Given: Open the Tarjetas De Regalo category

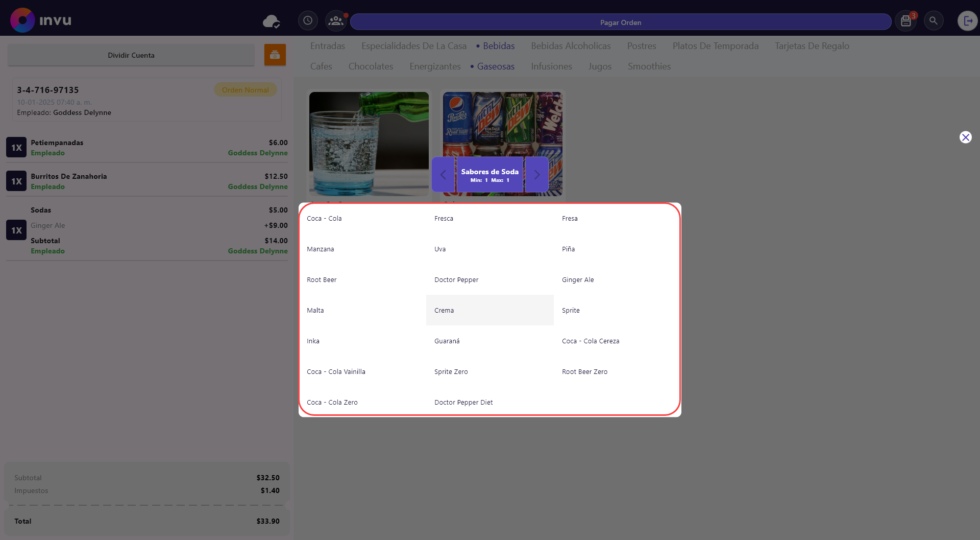Looking at the screenshot, I should [x=812, y=46].
